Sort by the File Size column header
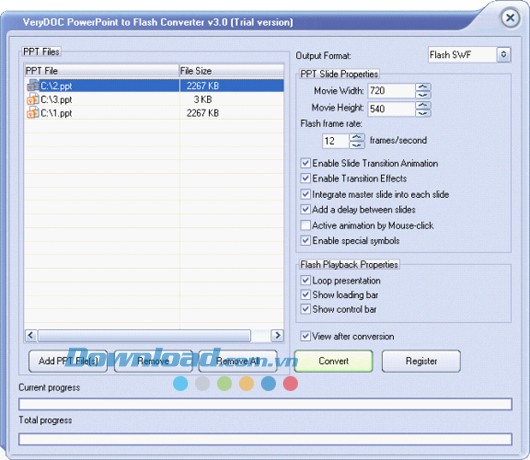Screen dimensions: 530x460 point(231,71)
